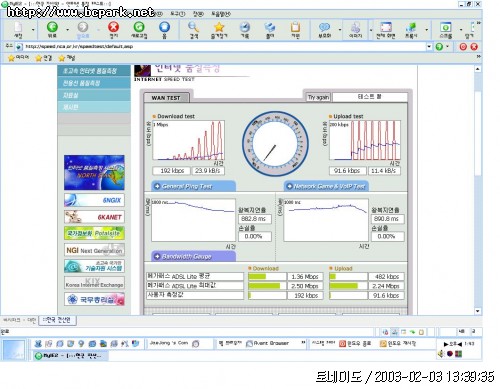Open the Korea Internet Exchange banner

point(94,283)
